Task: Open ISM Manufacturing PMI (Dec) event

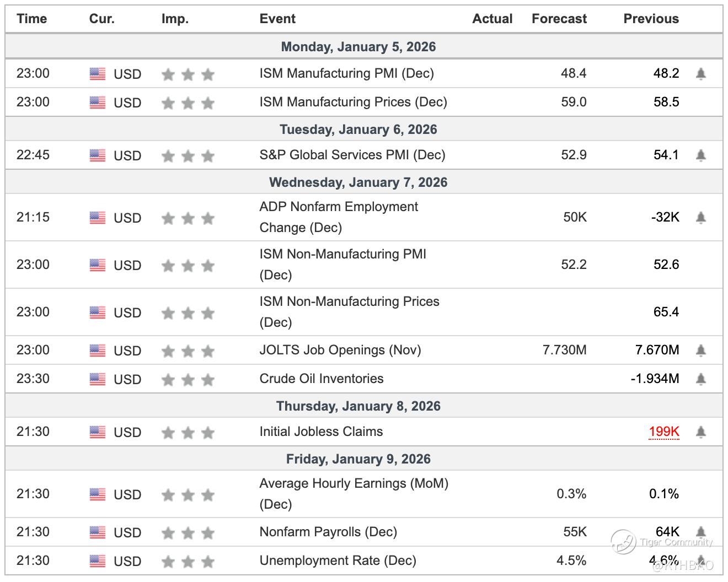Action: coord(346,73)
